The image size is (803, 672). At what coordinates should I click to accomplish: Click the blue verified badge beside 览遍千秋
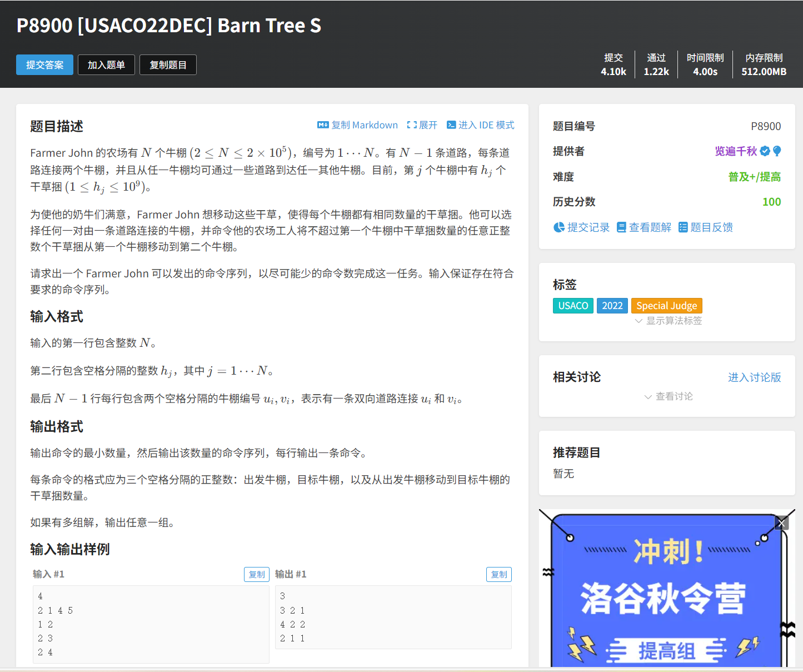pyautogui.click(x=765, y=151)
